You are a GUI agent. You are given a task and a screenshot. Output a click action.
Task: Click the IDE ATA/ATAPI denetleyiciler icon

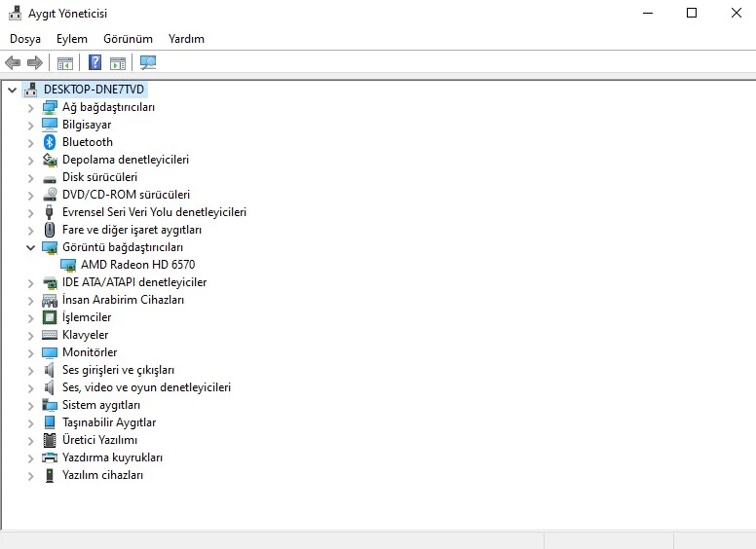pos(49,282)
